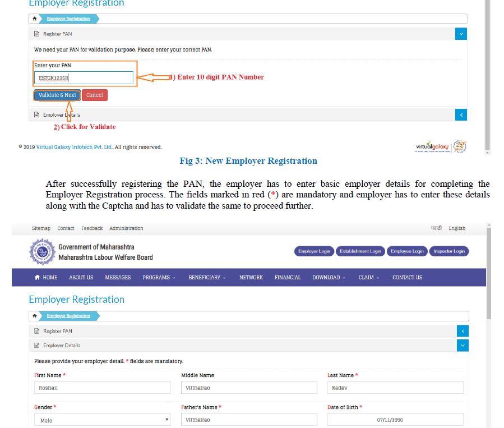Collapse the Register PAN section chevron
This screenshot has height=428, width=504.
(x=461, y=34)
